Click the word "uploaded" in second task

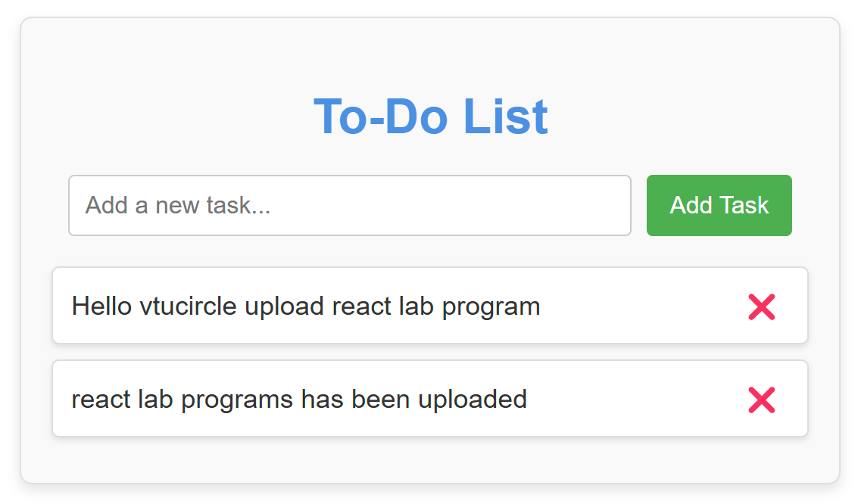473,400
